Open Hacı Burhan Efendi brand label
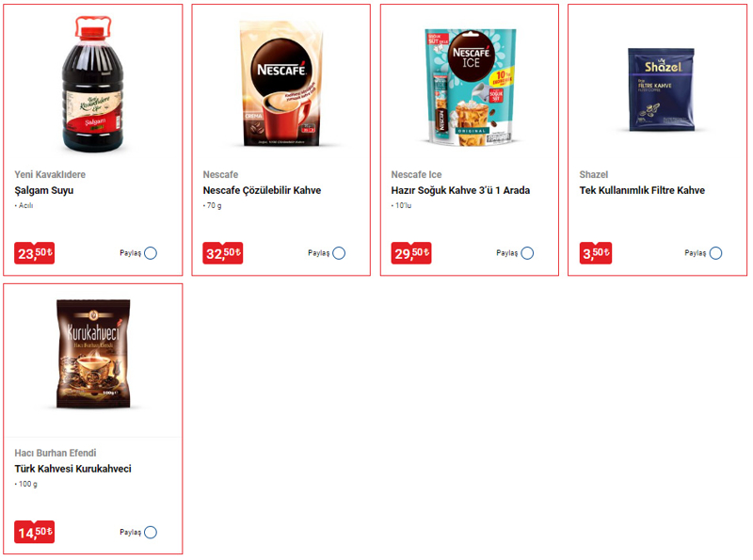Image resolution: width=753 pixels, height=560 pixels. pyautogui.click(x=56, y=453)
